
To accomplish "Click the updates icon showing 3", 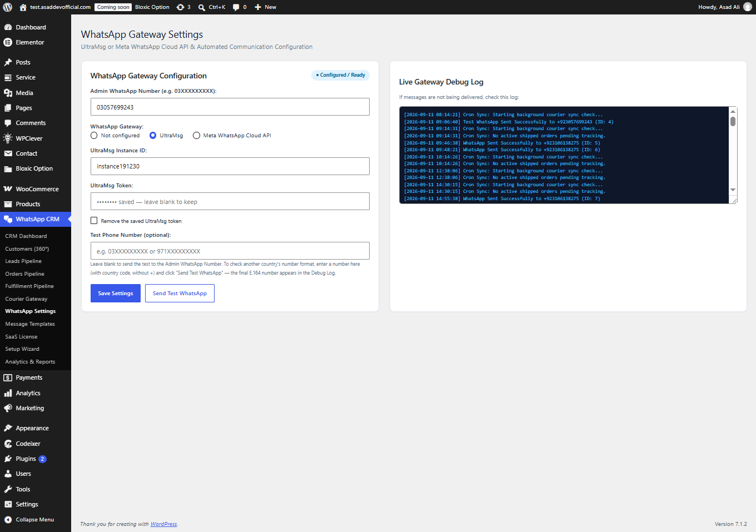I will 180,7.
